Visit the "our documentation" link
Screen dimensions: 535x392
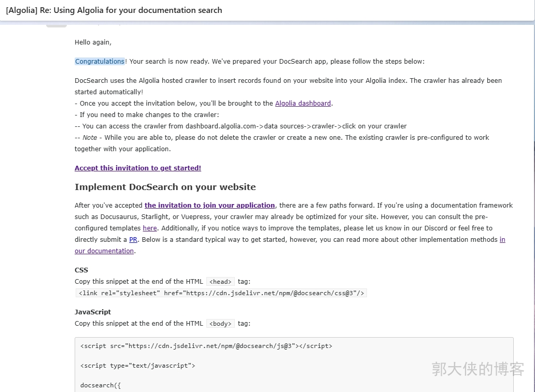point(104,251)
